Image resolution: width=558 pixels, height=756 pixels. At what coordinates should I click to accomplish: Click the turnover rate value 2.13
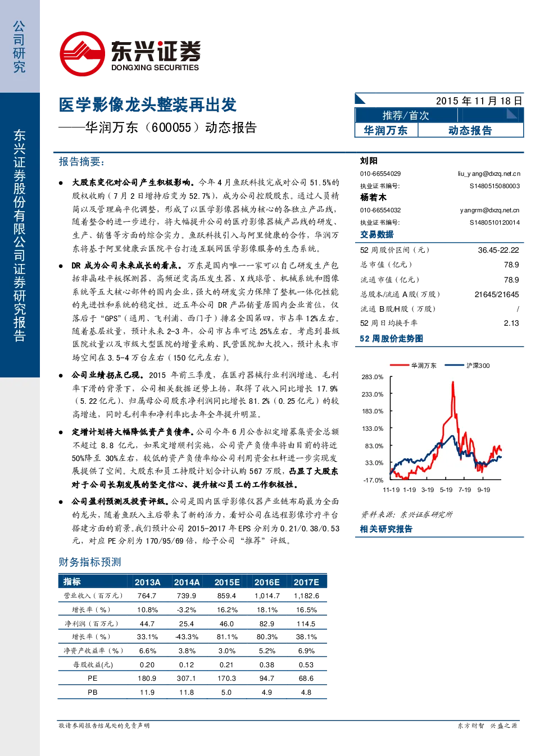point(511,323)
